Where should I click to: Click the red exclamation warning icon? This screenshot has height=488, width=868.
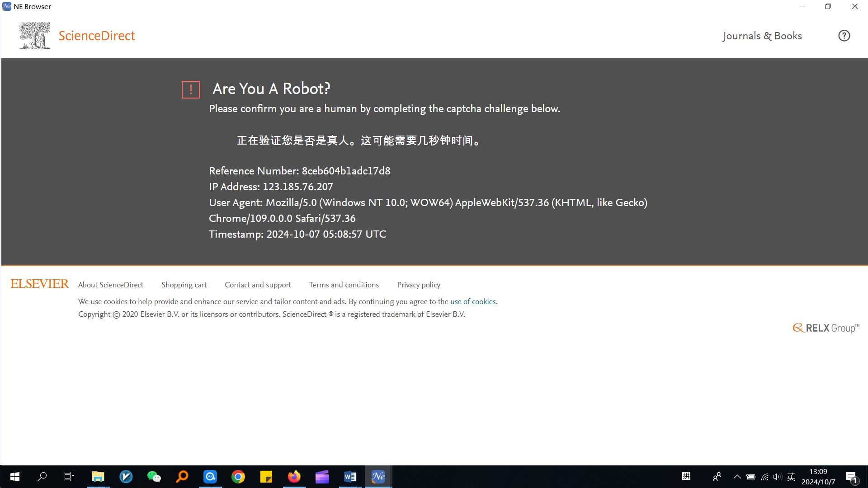point(191,89)
